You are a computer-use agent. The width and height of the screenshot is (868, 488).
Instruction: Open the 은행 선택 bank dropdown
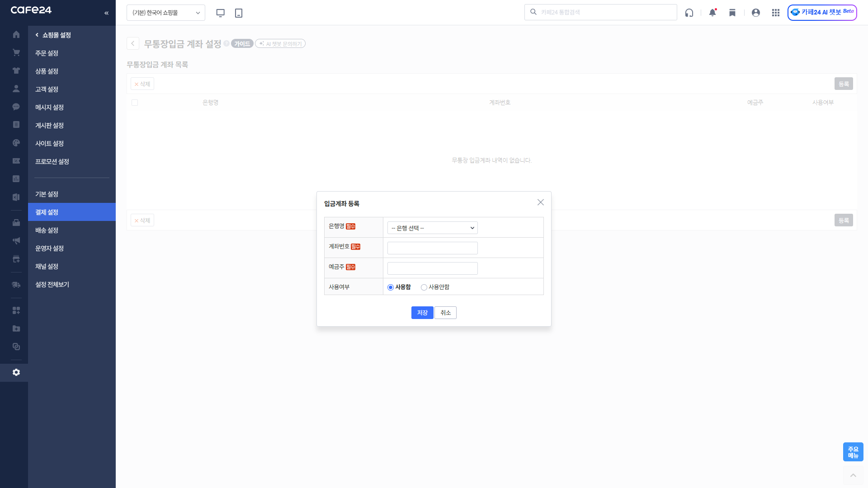click(x=432, y=228)
